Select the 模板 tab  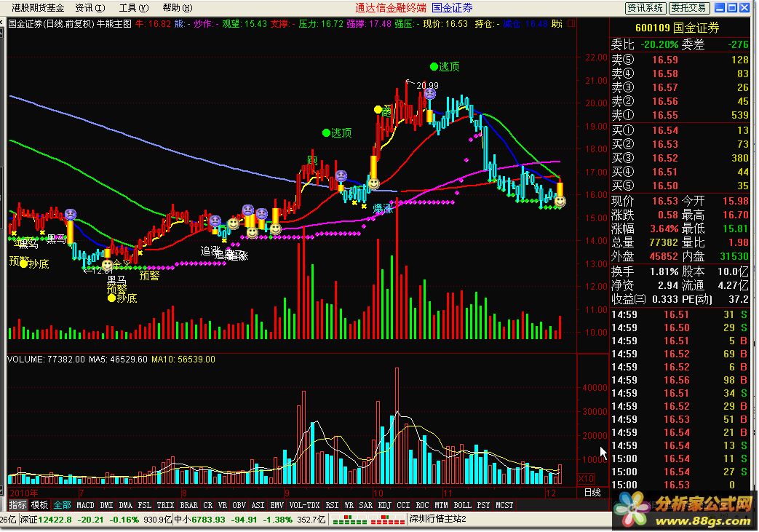[40, 505]
